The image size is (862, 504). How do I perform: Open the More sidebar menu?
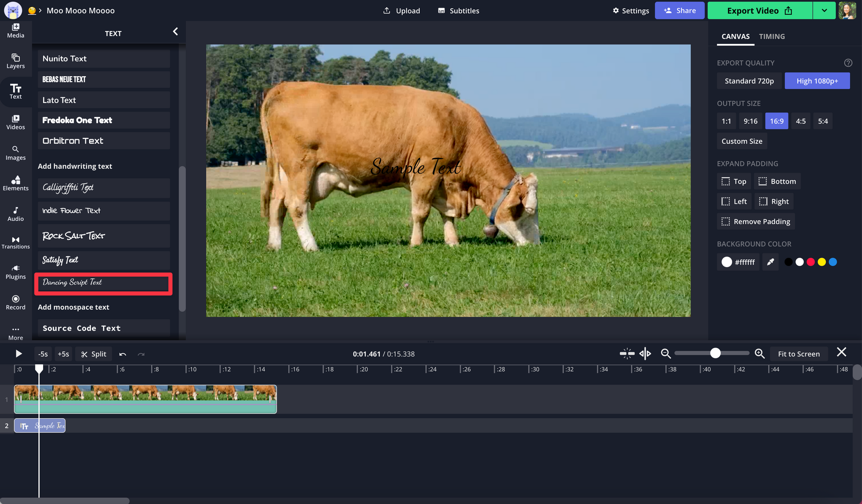(x=16, y=333)
